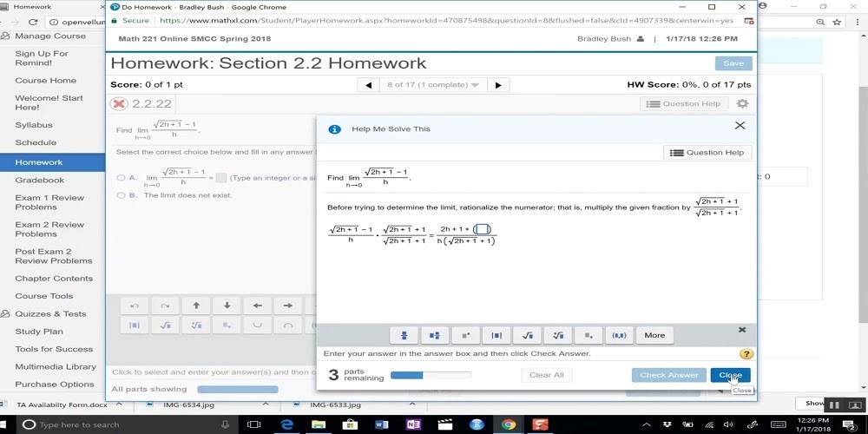Select answer choice A radio button
868x434 pixels.
click(121, 178)
